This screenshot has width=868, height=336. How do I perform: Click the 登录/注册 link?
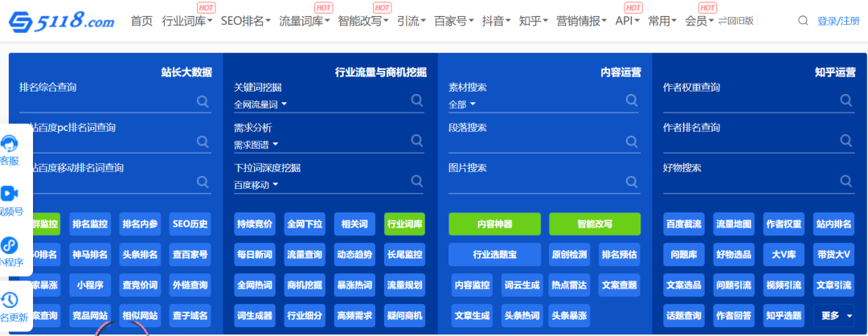(x=838, y=21)
